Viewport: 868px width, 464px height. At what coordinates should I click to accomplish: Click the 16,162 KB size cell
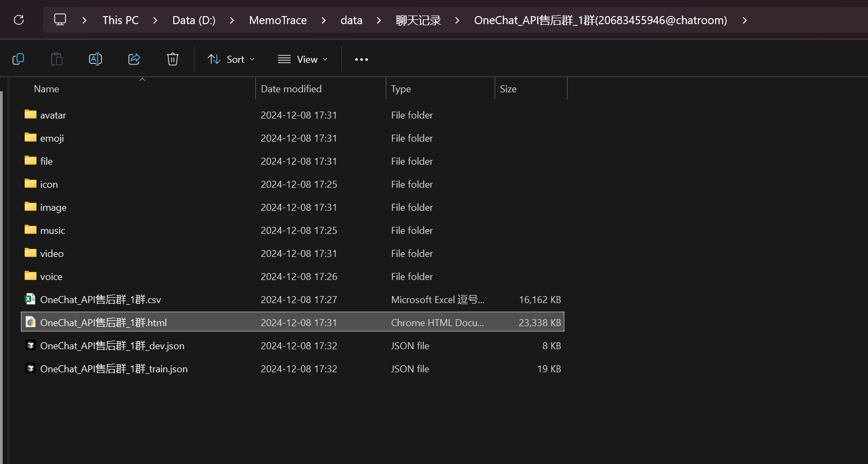coord(540,300)
